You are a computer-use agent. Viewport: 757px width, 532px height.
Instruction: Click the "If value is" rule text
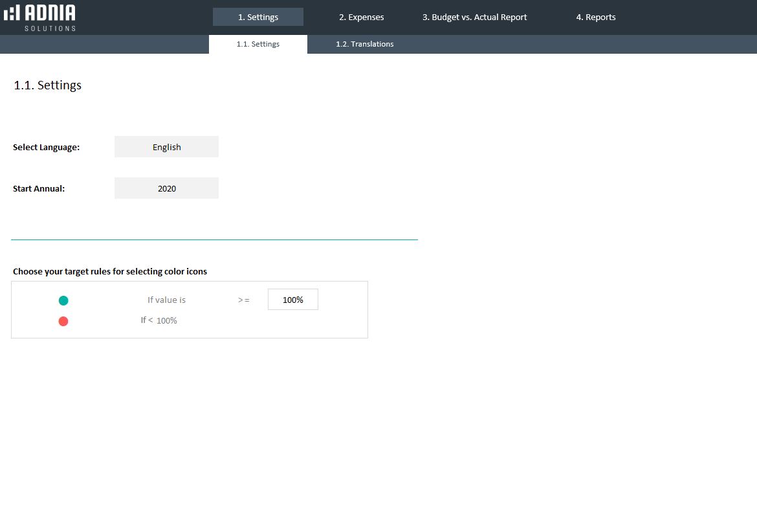(x=166, y=300)
